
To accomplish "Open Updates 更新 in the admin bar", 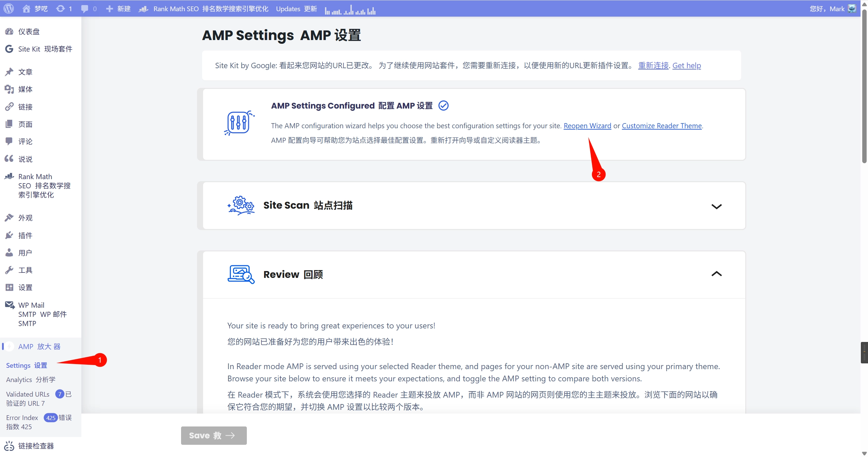I will click(296, 9).
